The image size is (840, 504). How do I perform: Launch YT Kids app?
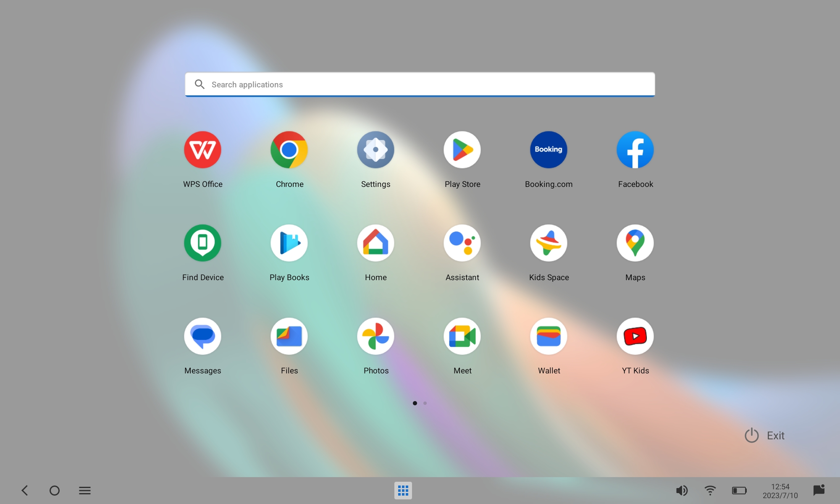click(x=635, y=336)
